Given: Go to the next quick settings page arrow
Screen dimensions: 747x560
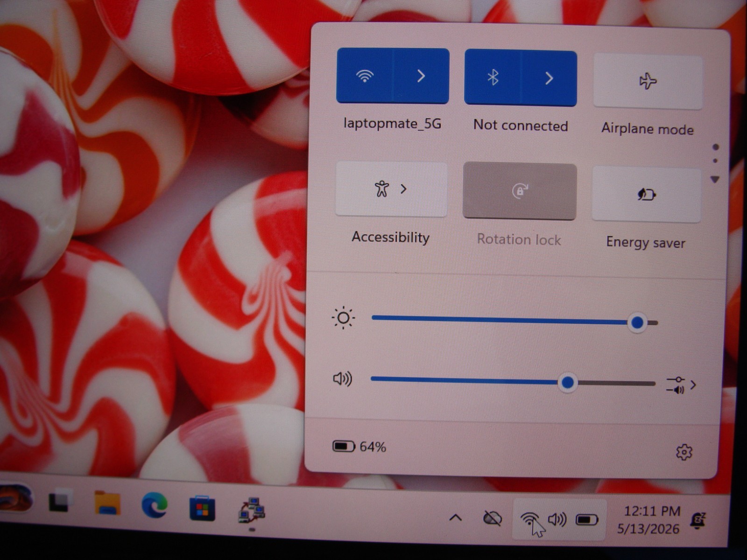Looking at the screenshot, I should point(715,179).
